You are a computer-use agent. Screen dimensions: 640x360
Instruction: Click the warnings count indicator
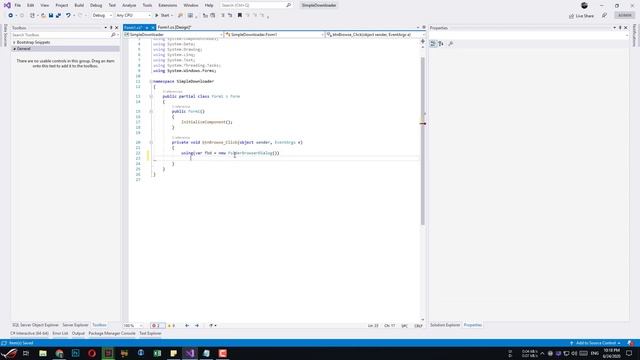tap(171, 326)
